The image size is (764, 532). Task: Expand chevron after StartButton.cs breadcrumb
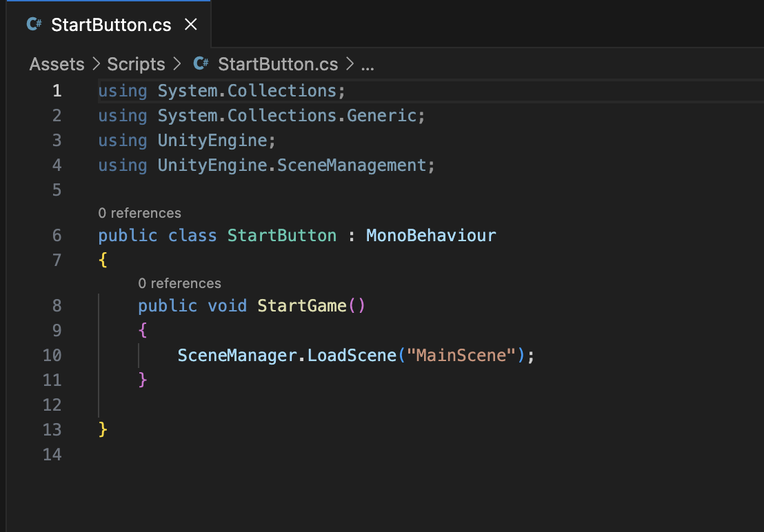(350, 64)
